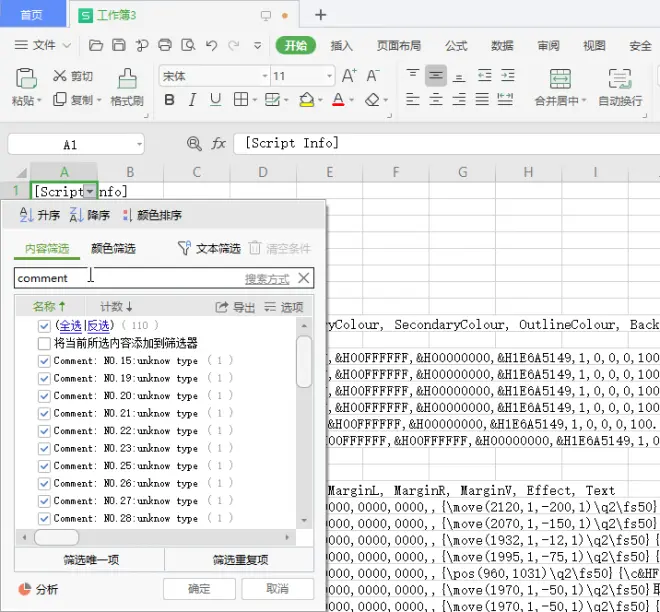The width and height of the screenshot is (660, 612).
Task: Open the Formulas ribbon tab
Action: coord(456,45)
